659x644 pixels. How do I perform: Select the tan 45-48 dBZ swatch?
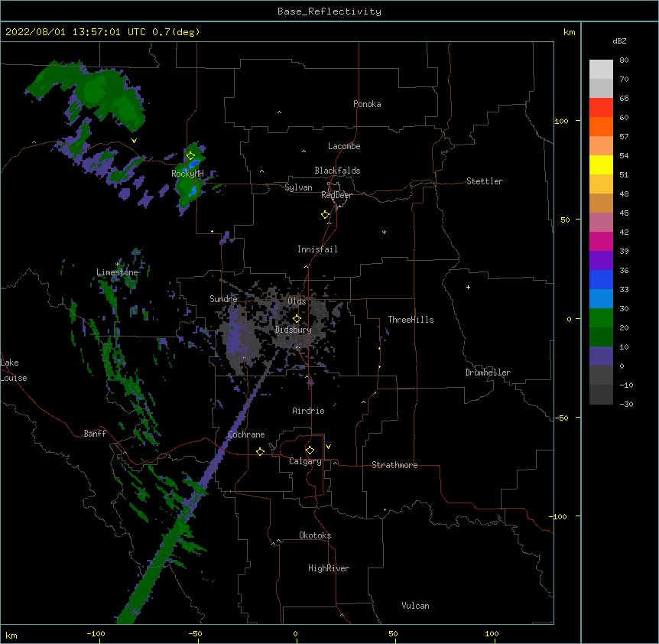(x=601, y=203)
